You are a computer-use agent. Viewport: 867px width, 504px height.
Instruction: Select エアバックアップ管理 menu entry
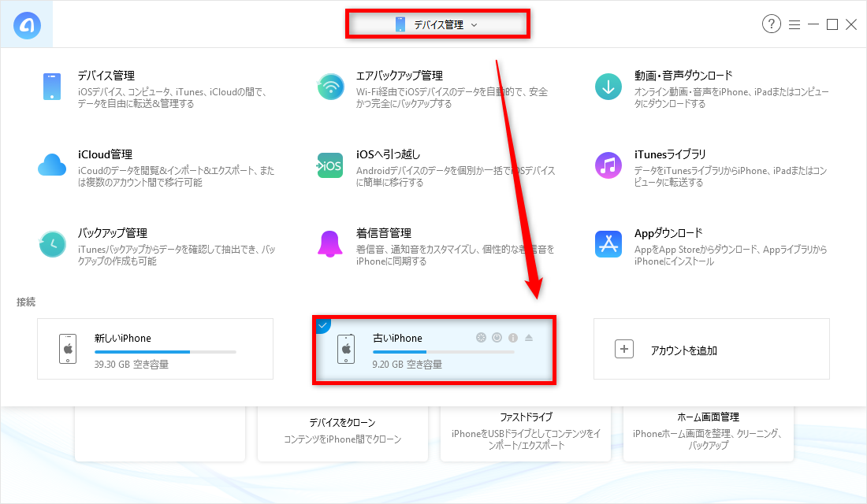coord(400,76)
